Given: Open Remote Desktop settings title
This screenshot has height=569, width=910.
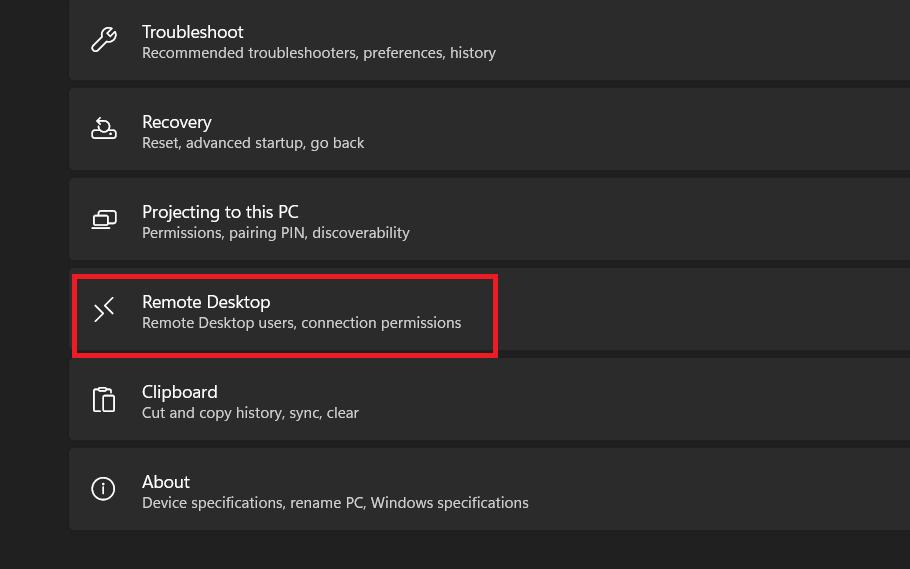Looking at the screenshot, I should (206, 302).
